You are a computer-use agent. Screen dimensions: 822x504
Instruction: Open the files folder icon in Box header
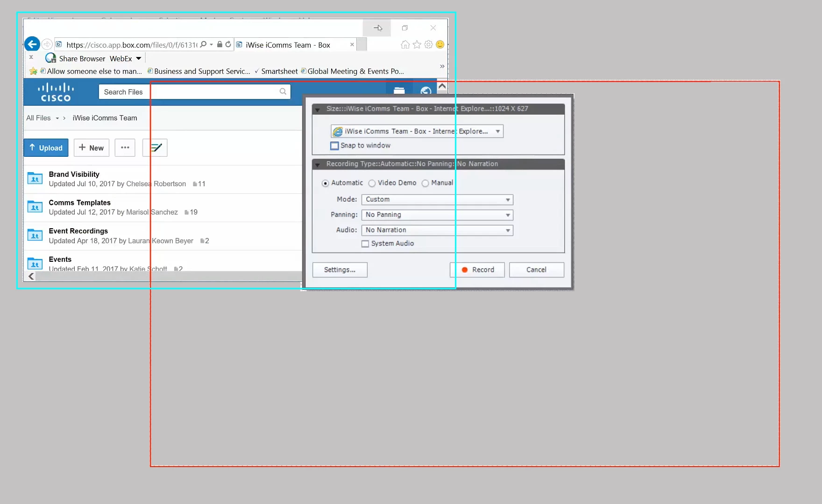click(x=399, y=91)
